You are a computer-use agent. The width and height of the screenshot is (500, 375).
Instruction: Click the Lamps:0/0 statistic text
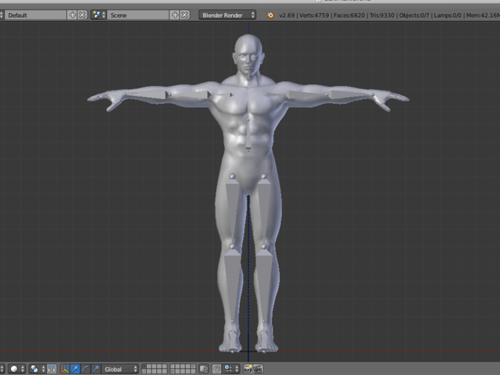[x=448, y=15]
